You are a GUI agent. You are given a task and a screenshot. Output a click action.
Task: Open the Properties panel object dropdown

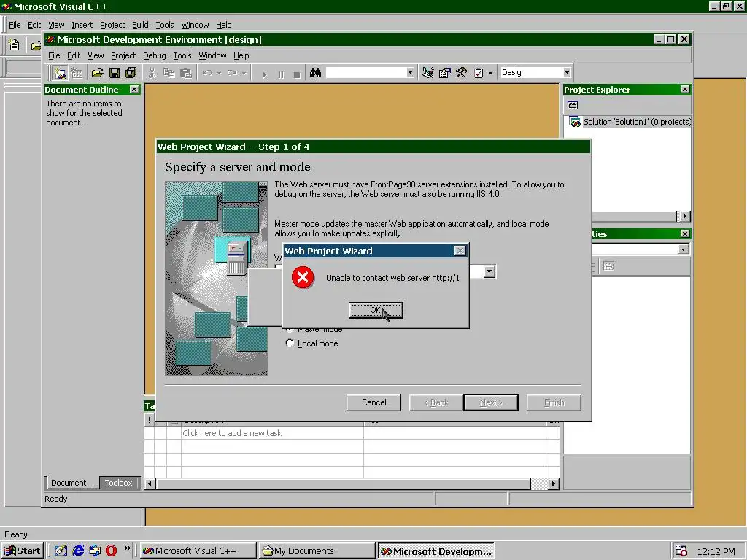point(683,249)
